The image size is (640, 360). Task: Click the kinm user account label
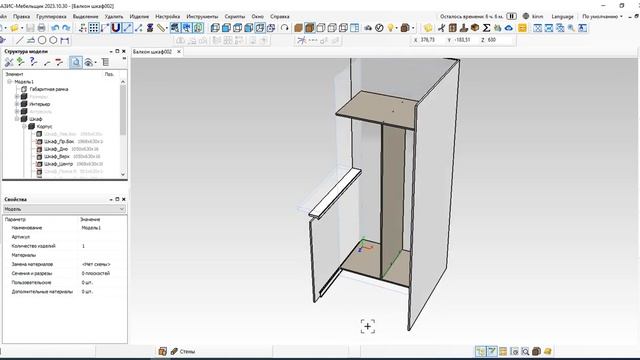pos(538,16)
